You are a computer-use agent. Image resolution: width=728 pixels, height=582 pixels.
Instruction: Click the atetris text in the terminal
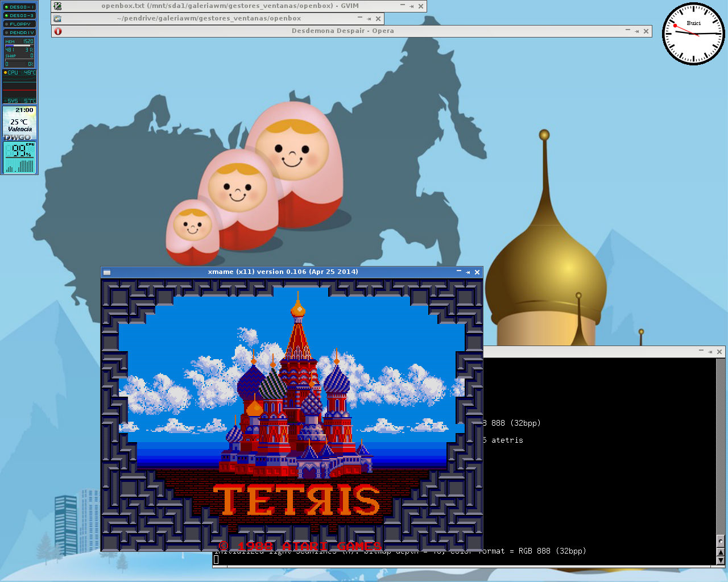pos(507,440)
